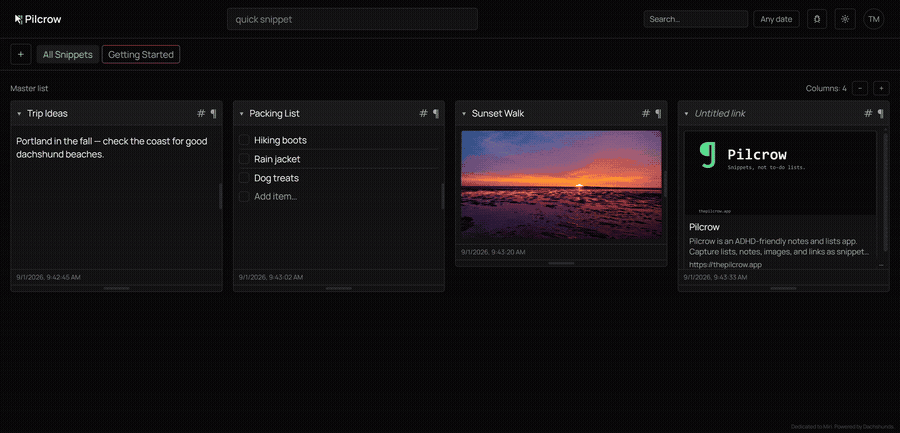
Task: Check the Dog treats item
Action: click(x=244, y=178)
